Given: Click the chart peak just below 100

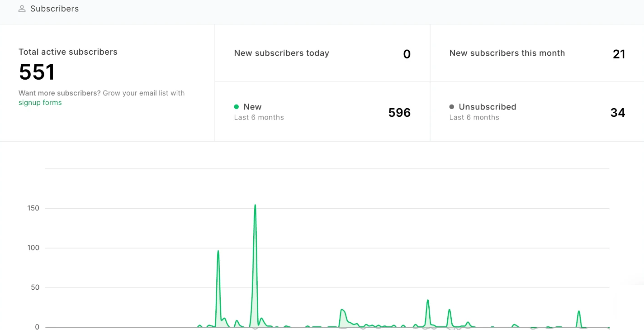Looking at the screenshot, I should pyautogui.click(x=218, y=251).
